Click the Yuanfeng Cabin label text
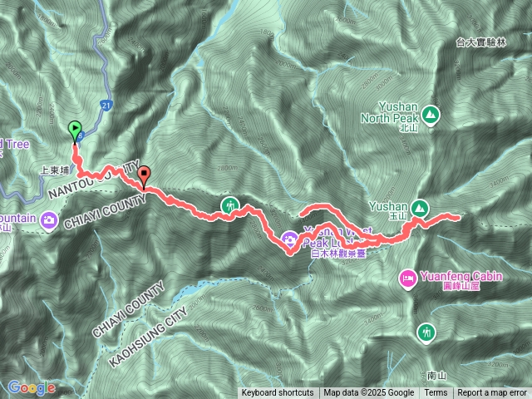The image size is (532, 399). click(x=461, y=277)
